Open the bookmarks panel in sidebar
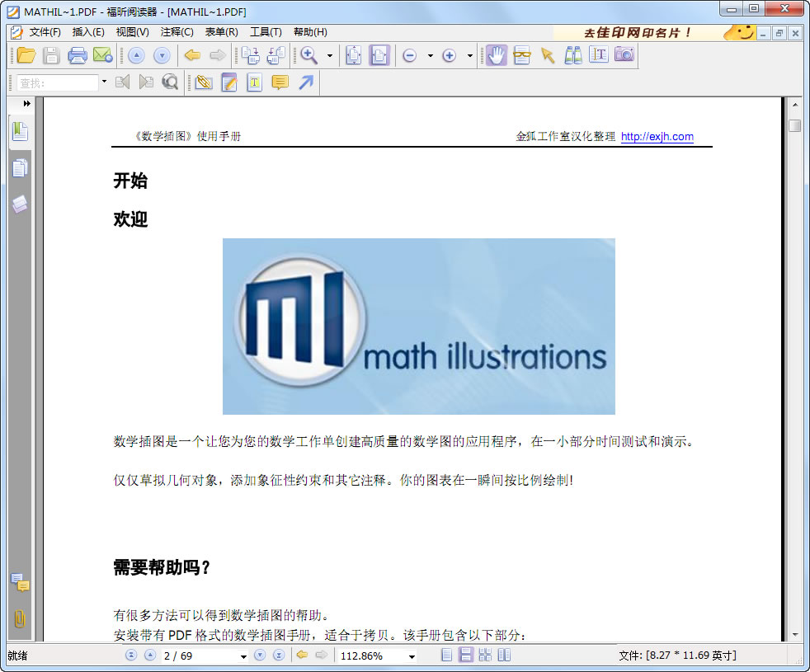The width and height of the screenshot is (810, 672). click(20, 131)
